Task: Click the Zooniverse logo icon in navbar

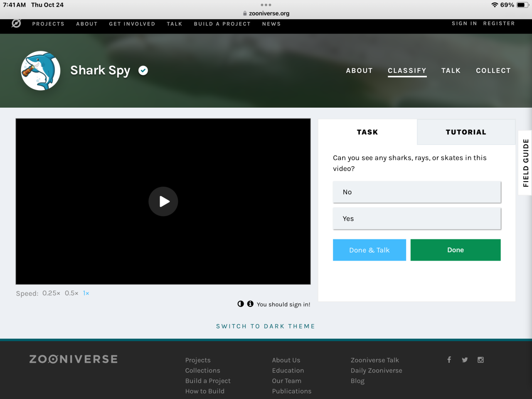Action: [x=16, y=23]
